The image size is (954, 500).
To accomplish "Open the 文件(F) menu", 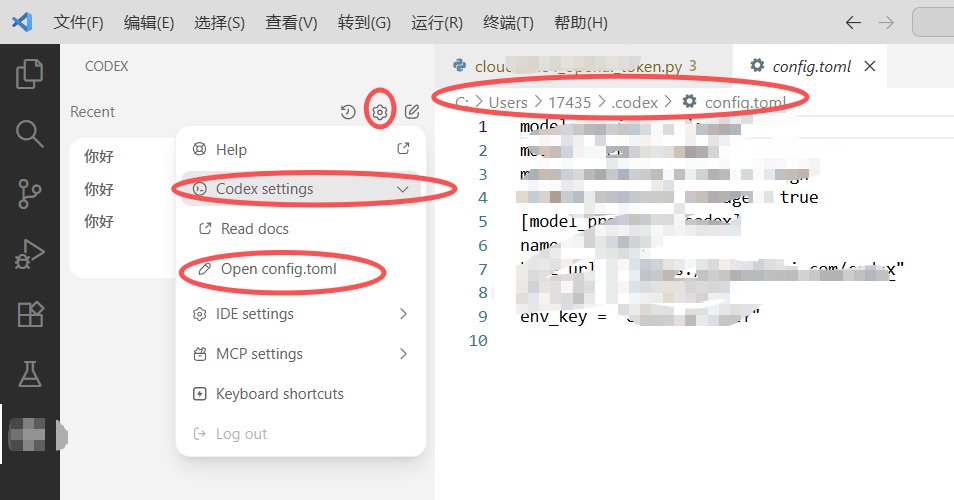I will [x=78, y=22].
